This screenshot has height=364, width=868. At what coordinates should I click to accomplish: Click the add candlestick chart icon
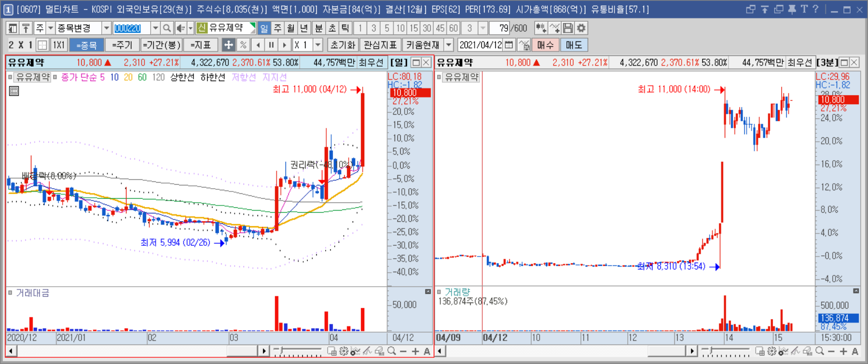541,28
